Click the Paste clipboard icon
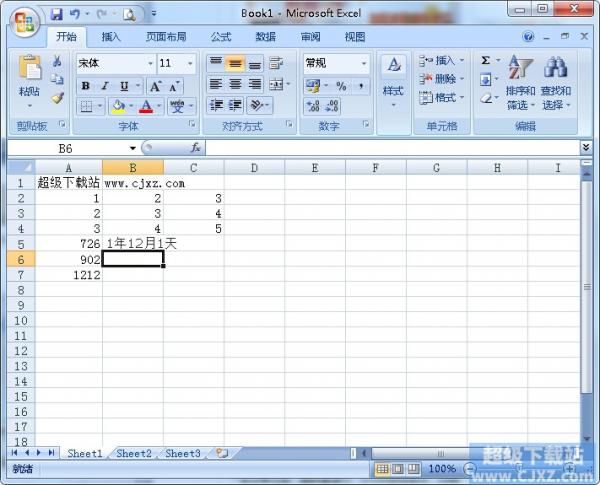 pos(29,70)
